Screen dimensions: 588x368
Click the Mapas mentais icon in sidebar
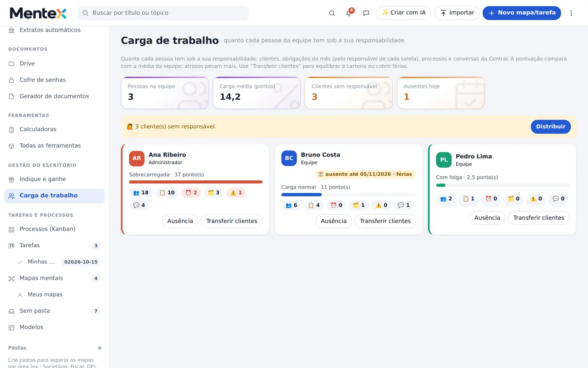[x=11, y=278]
